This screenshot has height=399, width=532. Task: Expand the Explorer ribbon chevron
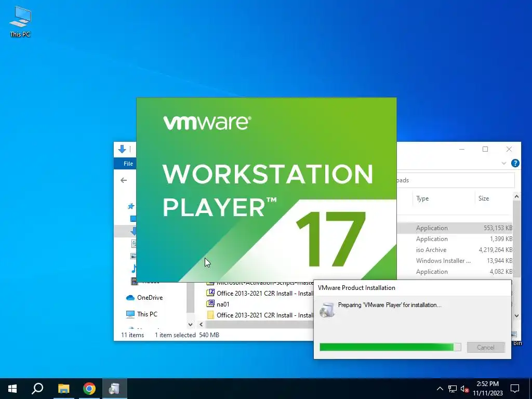pos(504,164)
